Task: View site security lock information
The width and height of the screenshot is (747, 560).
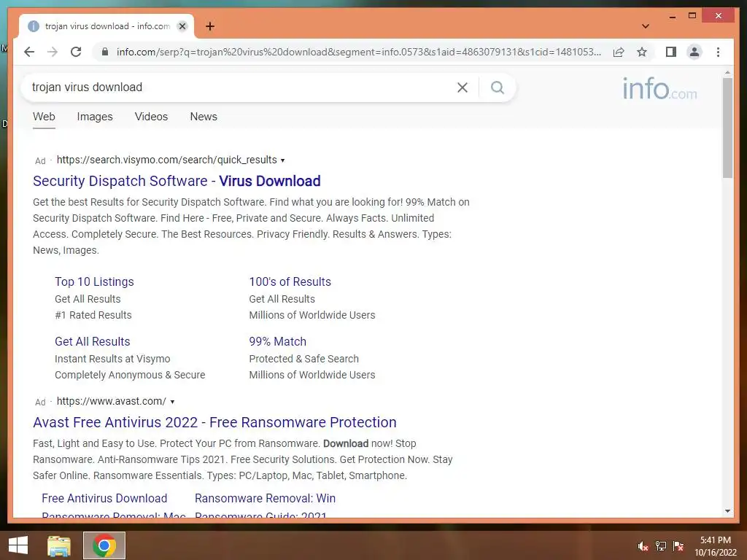Action: [105, 52]
